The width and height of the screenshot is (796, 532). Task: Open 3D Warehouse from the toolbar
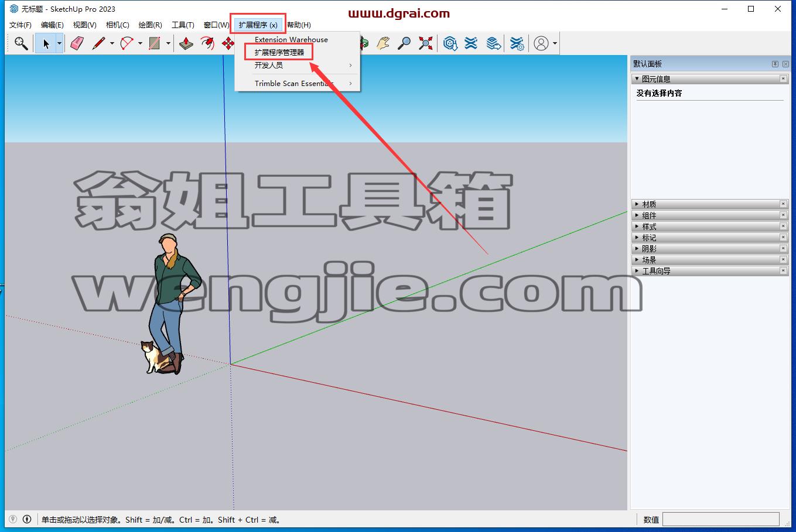[x=450, y=43]
